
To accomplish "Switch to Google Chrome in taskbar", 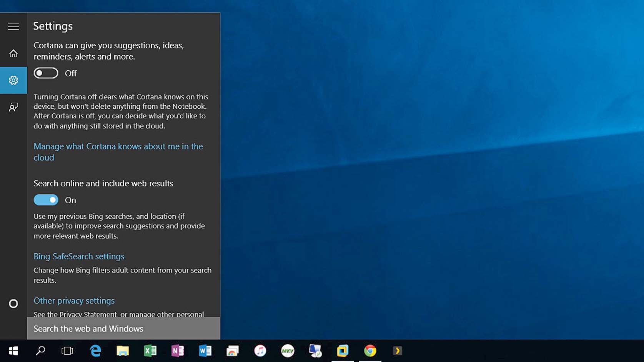I will (370, 351).
